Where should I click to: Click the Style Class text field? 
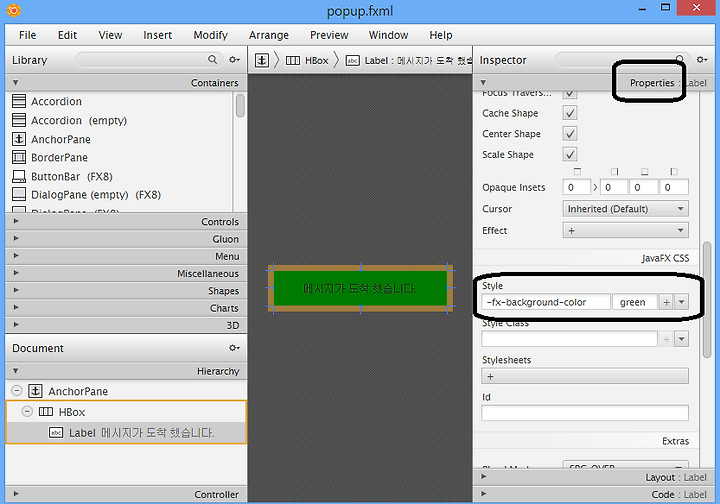[569, 339]
